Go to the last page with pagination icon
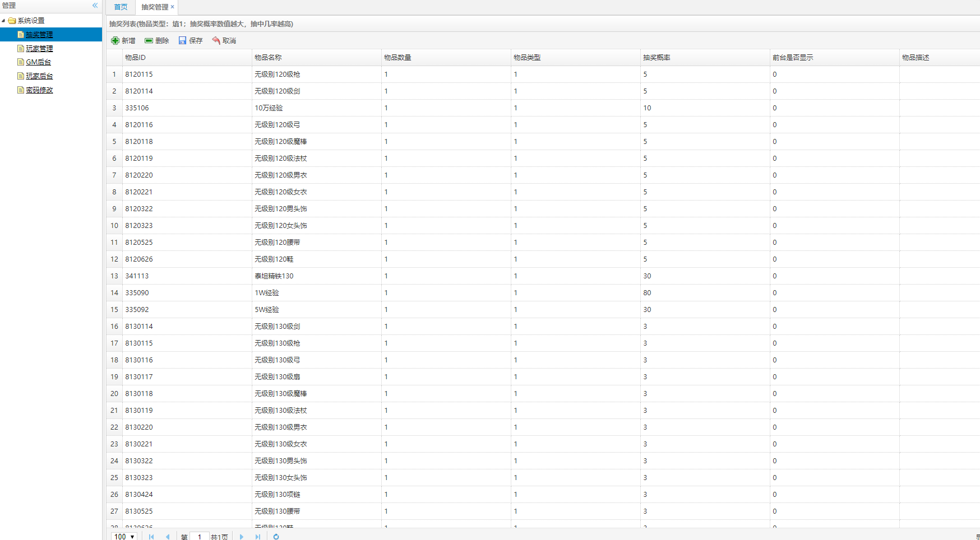Image resolution: width=980 pixels, height=540 pixels. (258, 537)
